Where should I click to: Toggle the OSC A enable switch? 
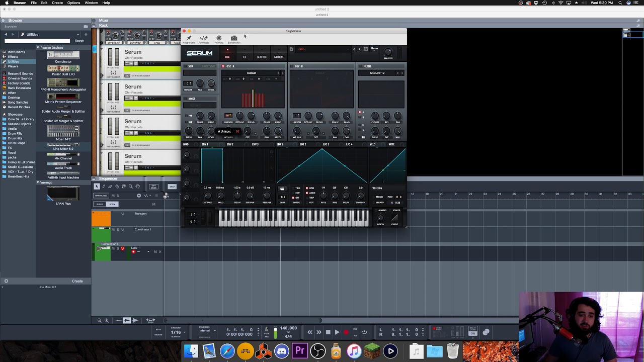click(x=223, y=66)
